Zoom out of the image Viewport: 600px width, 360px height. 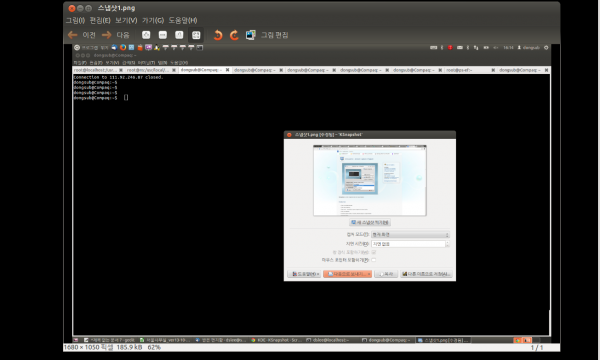tap(163, 35)
